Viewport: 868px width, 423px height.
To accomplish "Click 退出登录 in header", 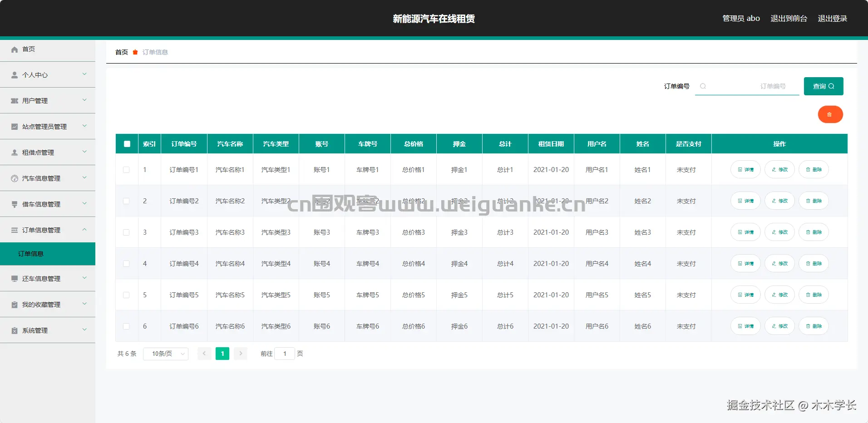I will pyautogui.click(x=833, y=19).
